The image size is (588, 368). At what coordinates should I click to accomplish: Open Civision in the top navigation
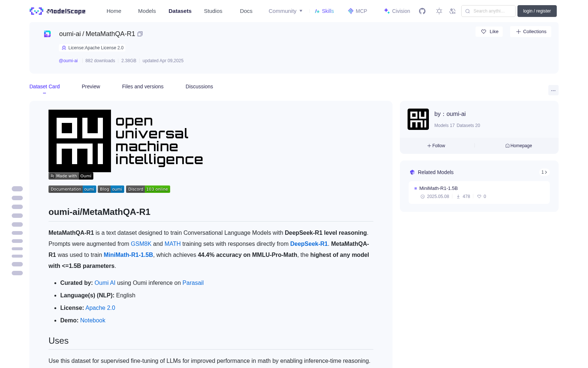coord(397,11)
